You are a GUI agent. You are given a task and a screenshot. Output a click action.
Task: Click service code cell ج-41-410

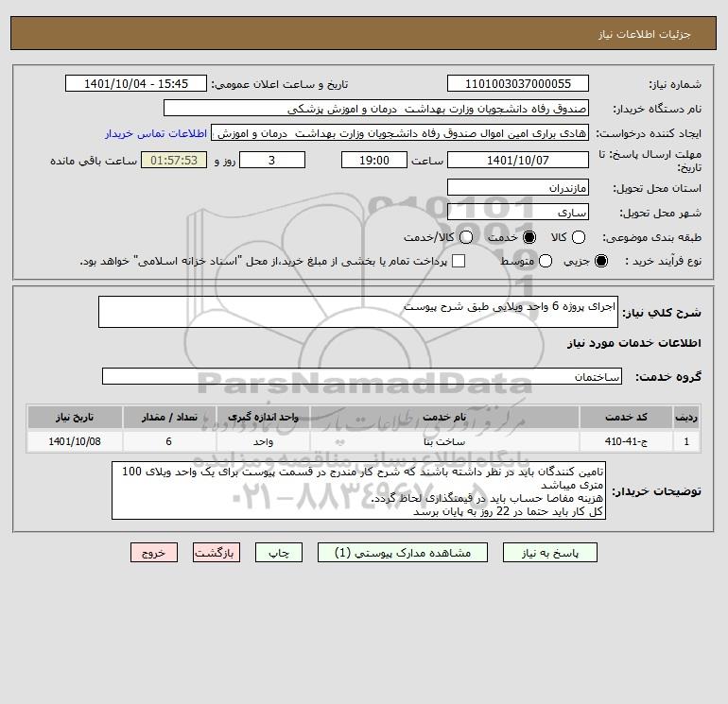626,441
